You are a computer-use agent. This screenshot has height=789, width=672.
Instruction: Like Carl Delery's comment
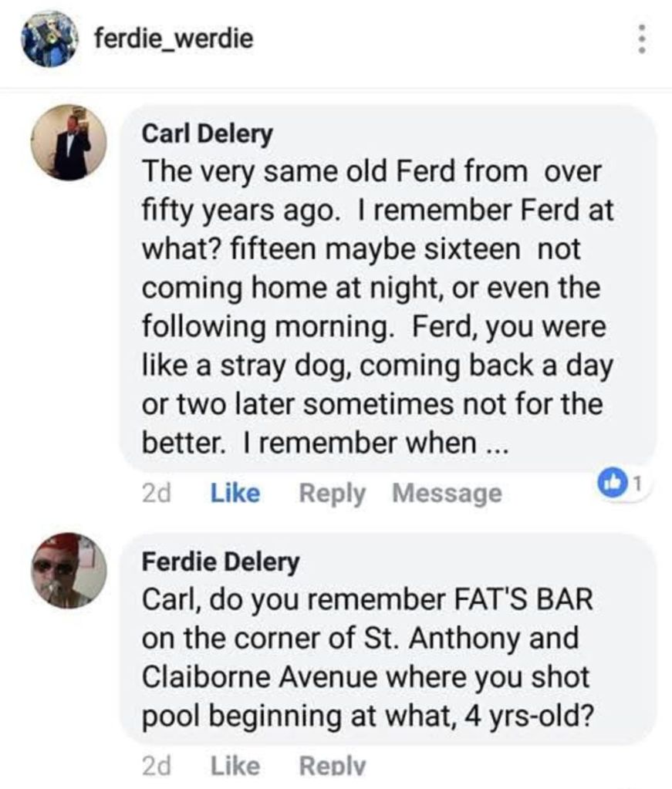[x=235, y=493]
